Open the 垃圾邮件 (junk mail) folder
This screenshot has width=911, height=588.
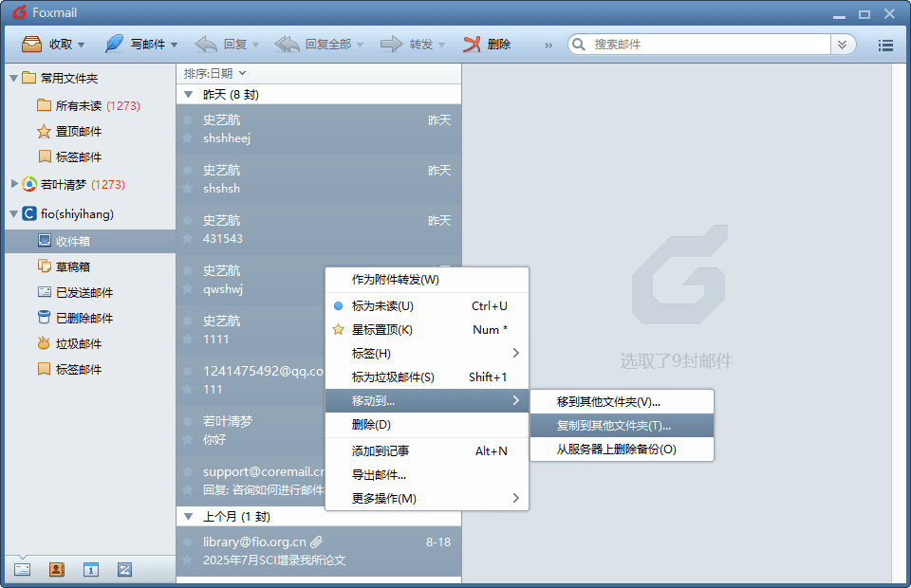tap(78, 343)
